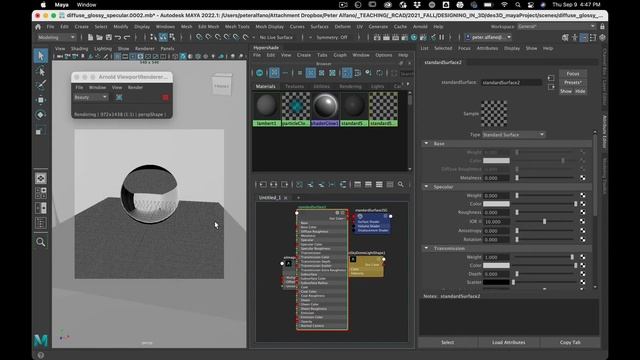Click the output connection arrow icon beside standardSurface name
Screen dimensions: 640x360
pos(551,87)
